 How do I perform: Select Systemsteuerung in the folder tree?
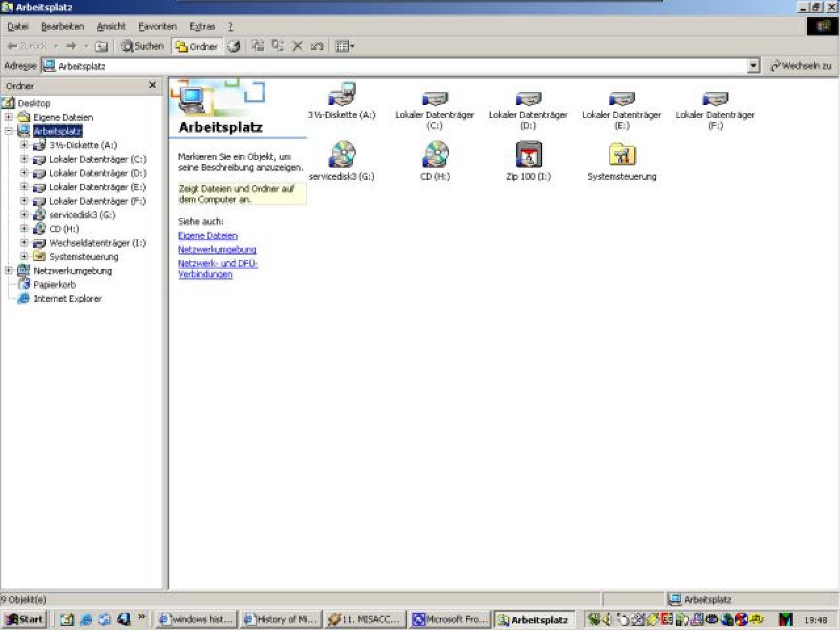click(x=83, y=257)
